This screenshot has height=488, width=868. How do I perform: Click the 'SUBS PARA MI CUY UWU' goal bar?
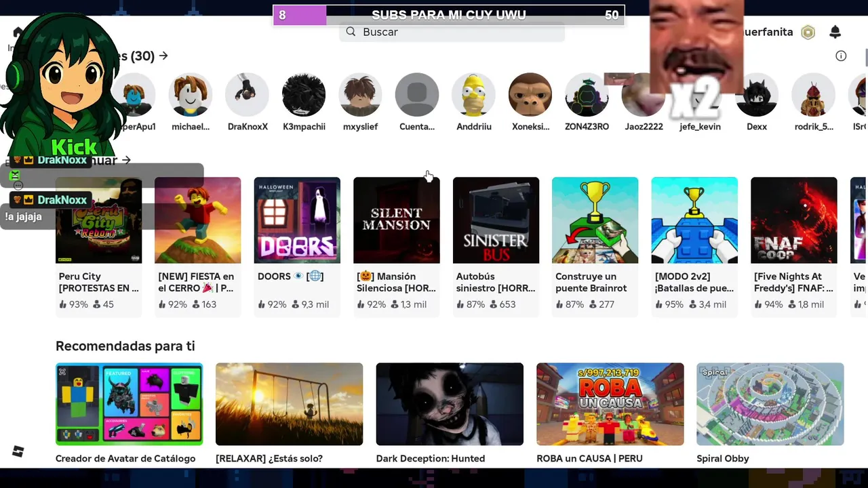[x=448, y=15]
